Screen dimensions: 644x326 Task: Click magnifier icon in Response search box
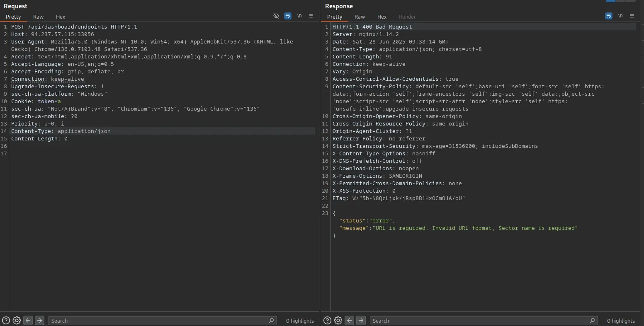click(592, 320)
